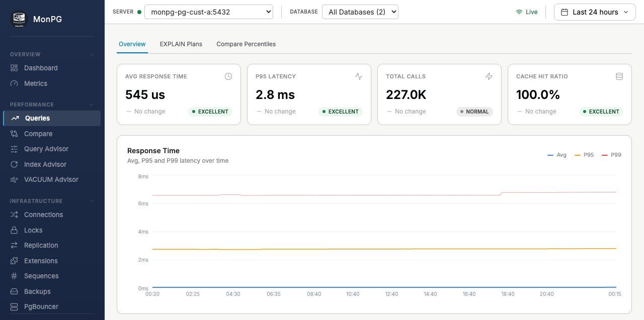Click the PgBouncer server icon
This screenshot has height=320, width=644.
[14, 306]
